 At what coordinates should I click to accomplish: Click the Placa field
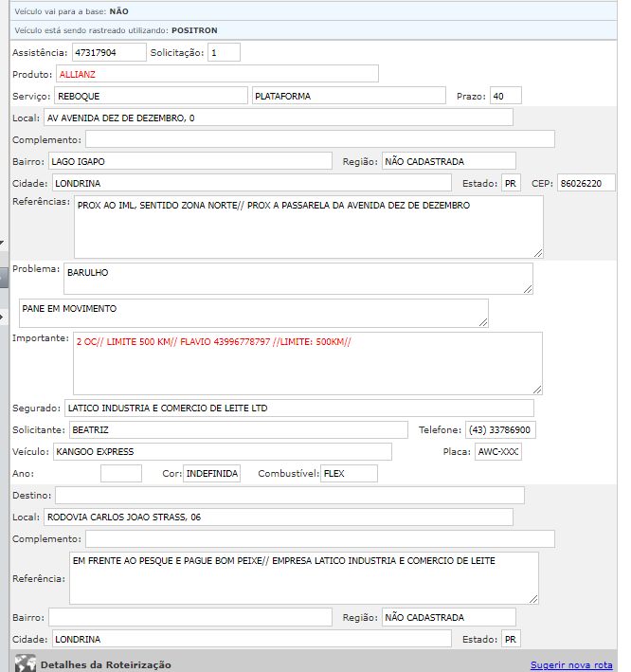(x=497, y=452)
